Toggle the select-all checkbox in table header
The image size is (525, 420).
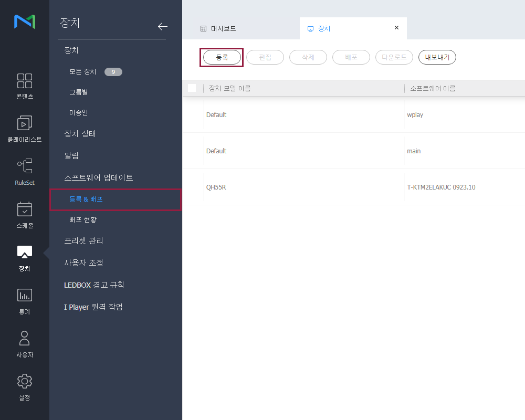192,88
